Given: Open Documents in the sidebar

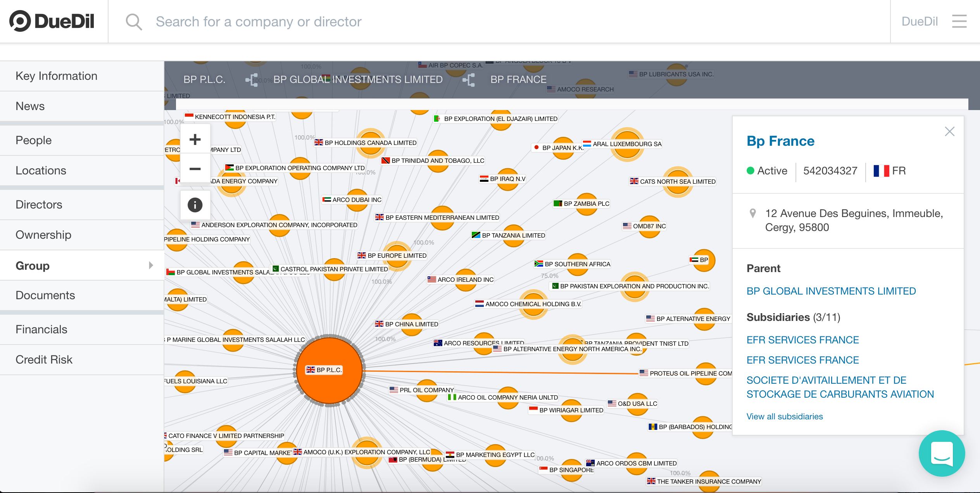Looking at the screenshot, I should 82,295.
